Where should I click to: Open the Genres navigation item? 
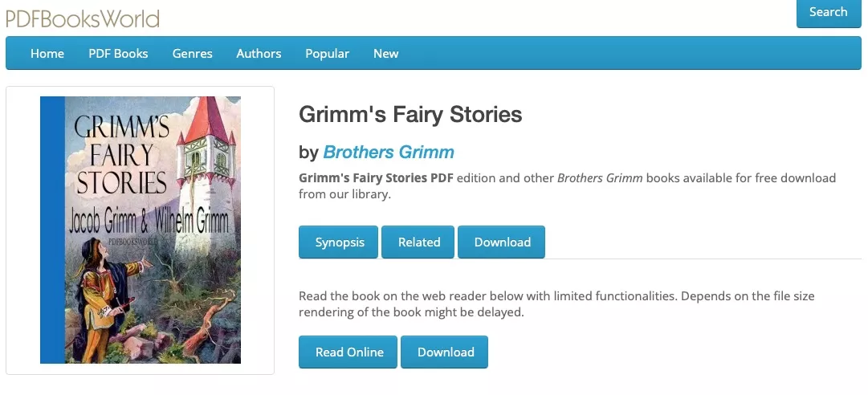point(192,54)
